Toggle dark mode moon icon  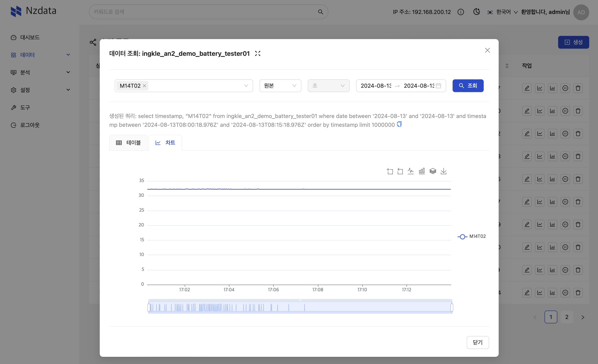[476, 12]
